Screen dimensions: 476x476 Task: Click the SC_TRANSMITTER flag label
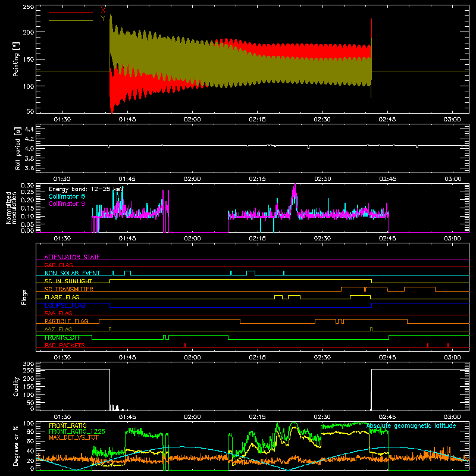pos(69,289)
